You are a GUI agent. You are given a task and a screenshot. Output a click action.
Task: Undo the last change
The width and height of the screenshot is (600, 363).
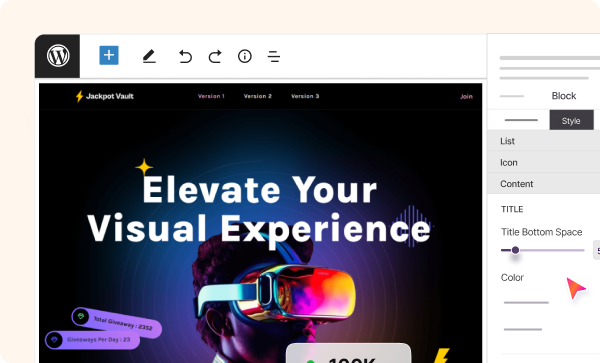coord(185,56)
